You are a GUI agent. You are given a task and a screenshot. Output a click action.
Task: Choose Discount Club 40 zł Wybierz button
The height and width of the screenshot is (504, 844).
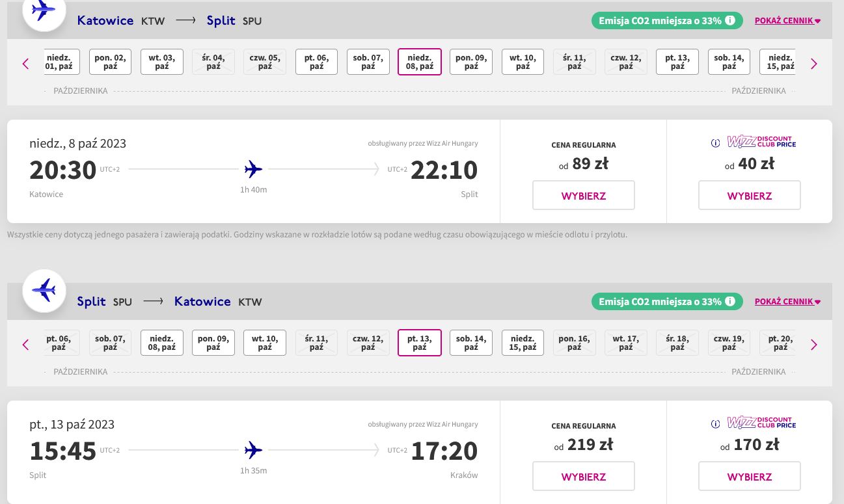coord(750,195)
